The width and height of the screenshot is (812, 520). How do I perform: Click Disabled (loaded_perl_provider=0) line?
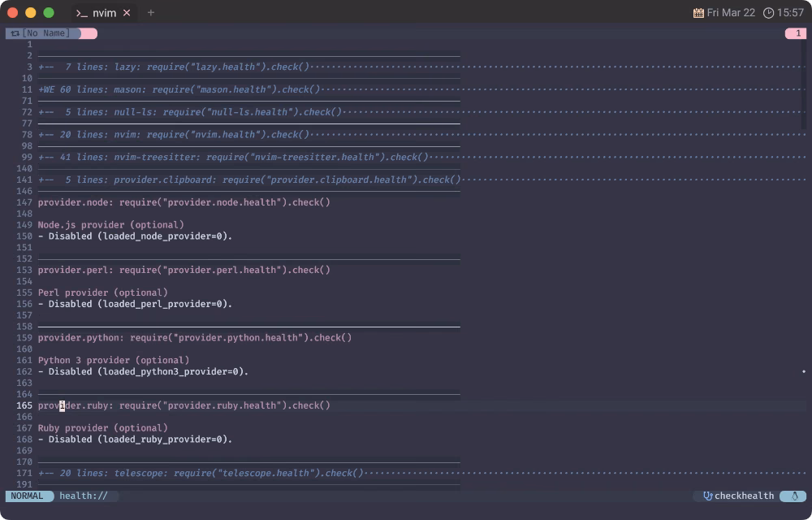point(135,304)
